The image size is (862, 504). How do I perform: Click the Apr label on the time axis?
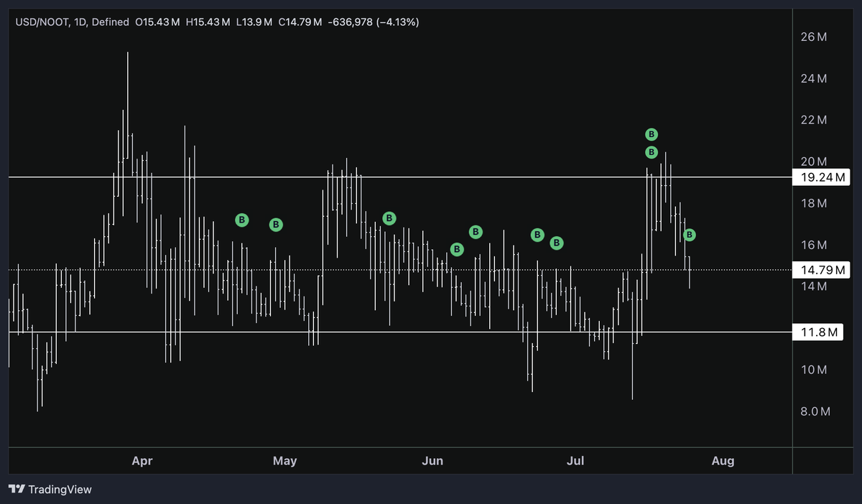143,461
